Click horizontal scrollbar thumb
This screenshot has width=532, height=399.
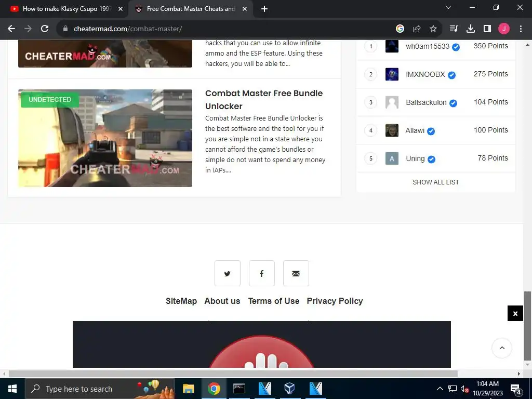pyautogui.click(x=233, y=374)
